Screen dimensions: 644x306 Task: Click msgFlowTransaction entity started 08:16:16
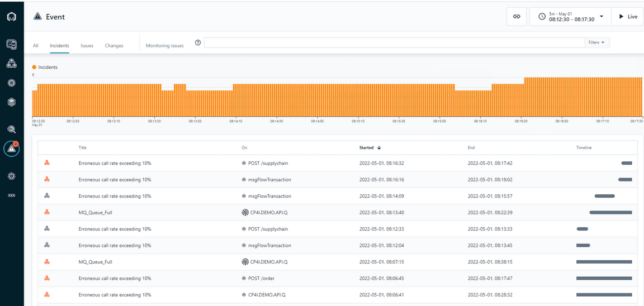pyautogui.click(x=269, y=180)
